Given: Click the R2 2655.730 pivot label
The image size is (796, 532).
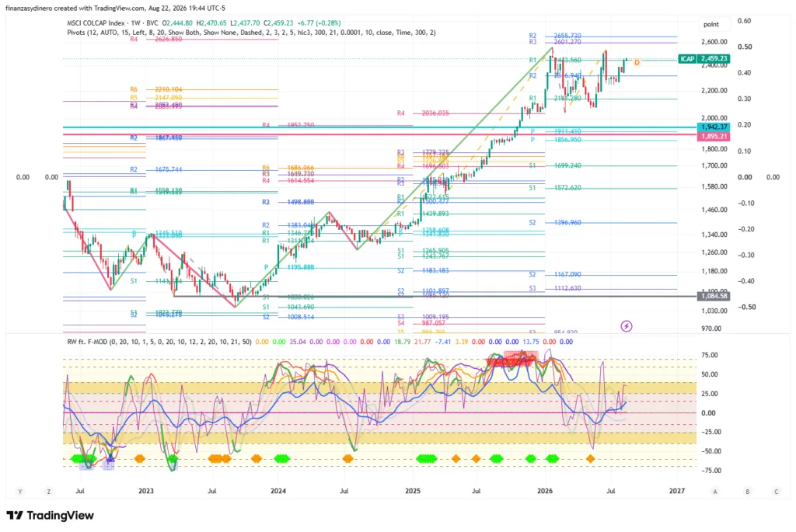Looking at the screenshot, I should (555, 36).
